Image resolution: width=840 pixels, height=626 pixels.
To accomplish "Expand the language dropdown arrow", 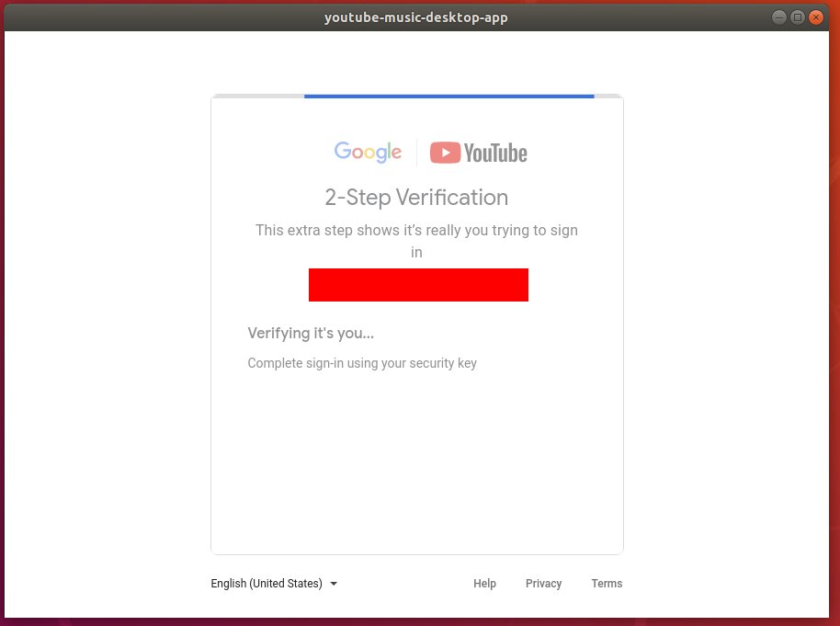I will coord(333,584).
